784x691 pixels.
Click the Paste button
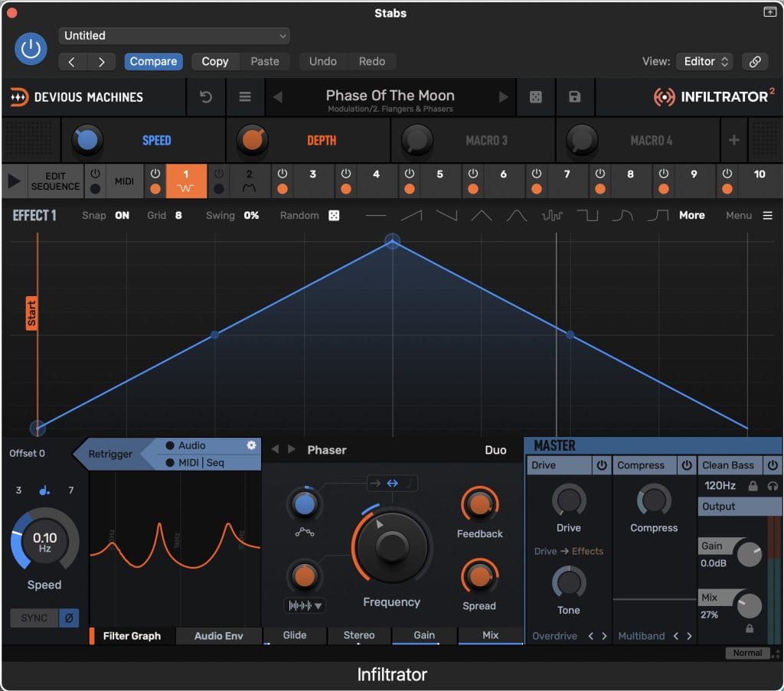(x=264, y=61)
